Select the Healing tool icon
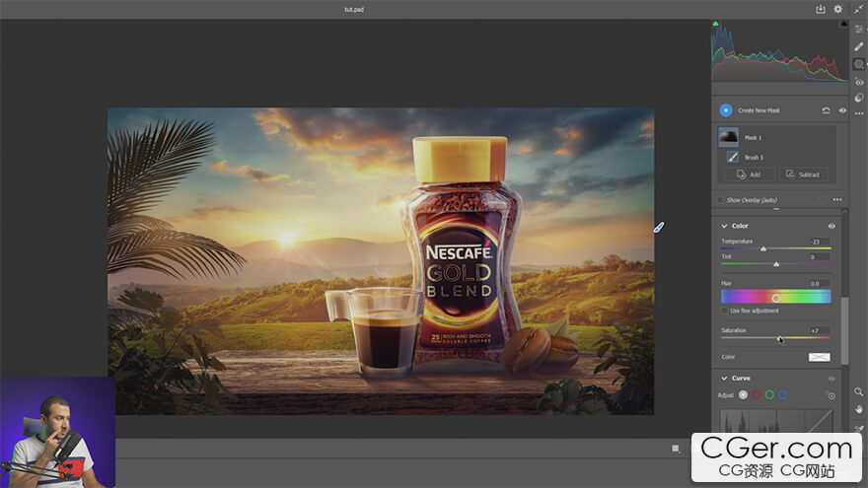Image resolution: width=868 pixels, height=488 pixels. [858, 47]
